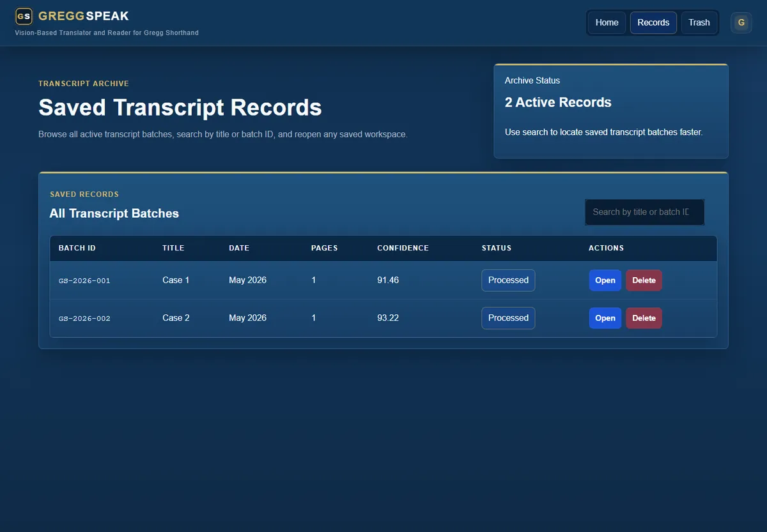Image resolution: width=767 pixels, height=532 pixels.
Task: Click the All Transcript Batches heading
Action: [x=114, y=213]
